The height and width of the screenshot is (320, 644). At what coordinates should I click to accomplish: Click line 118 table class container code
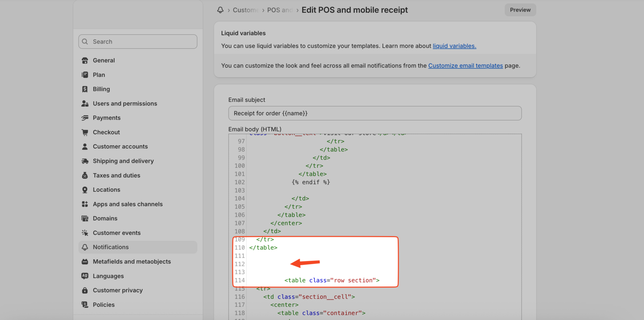tap(322, 313)
